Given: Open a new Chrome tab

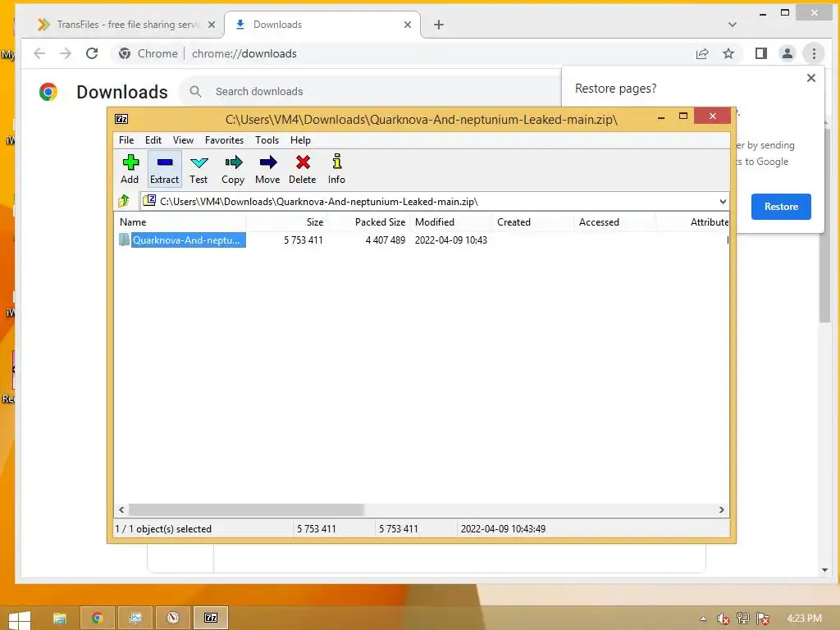Looking at the screenshot, I should pyautogui.click(x=439, y=25).
